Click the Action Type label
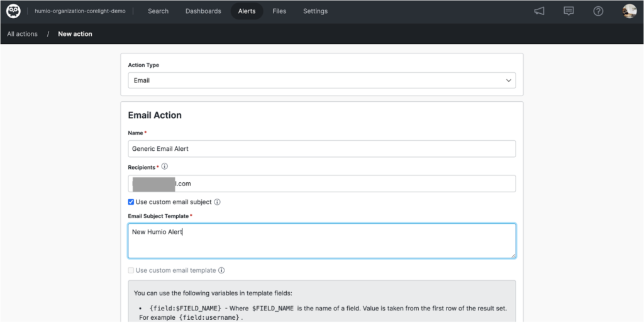 (x=143, y=65)
